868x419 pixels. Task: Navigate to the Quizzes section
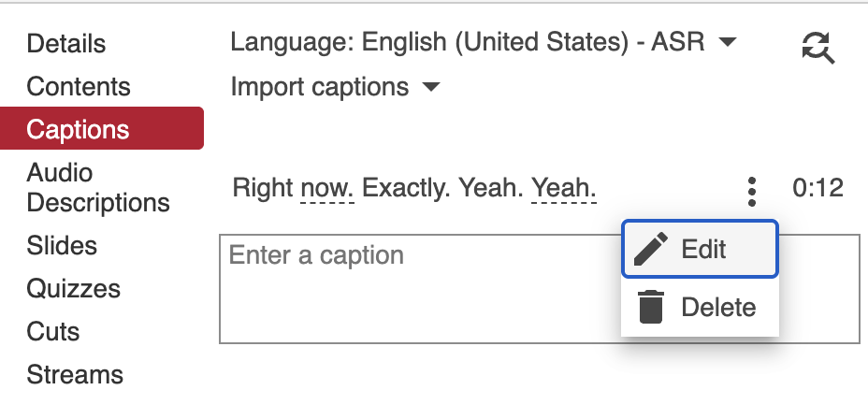point(71,289)
